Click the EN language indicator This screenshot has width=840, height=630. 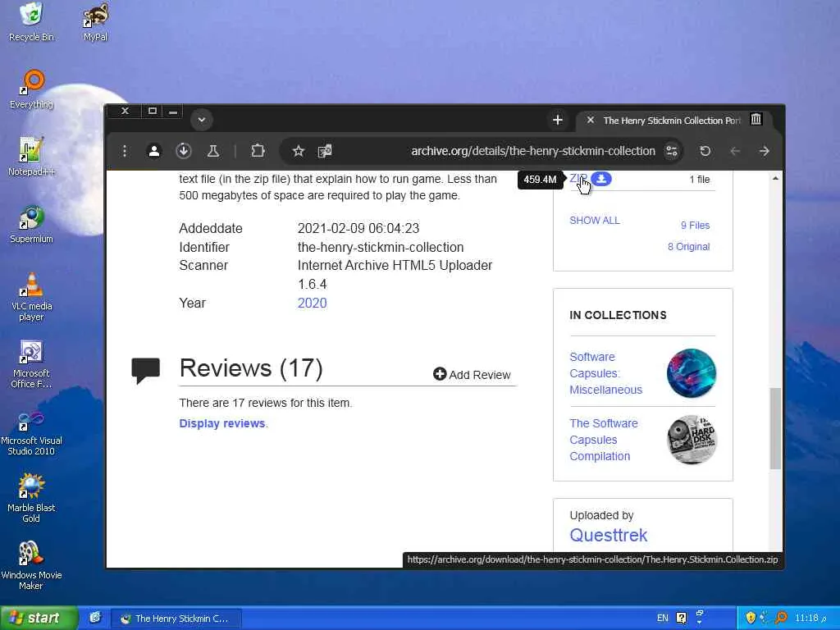pos(663,619)
